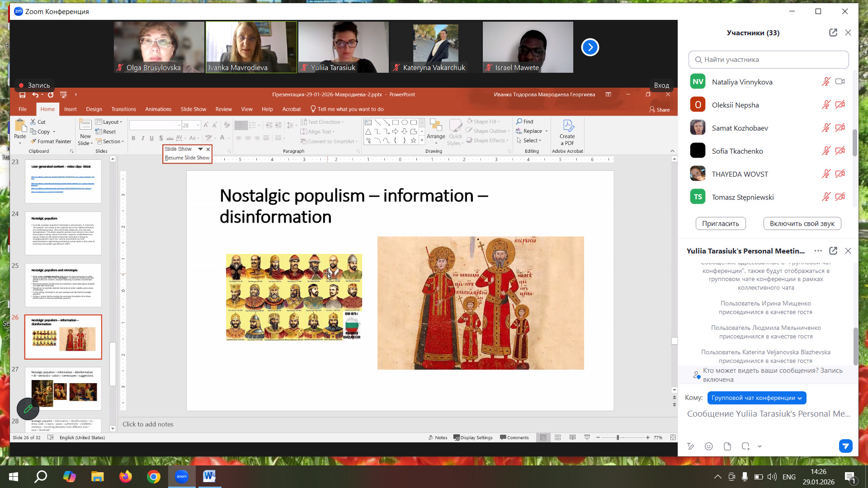Pop out the participants panel
868x488 pixels.
[833, 33]
